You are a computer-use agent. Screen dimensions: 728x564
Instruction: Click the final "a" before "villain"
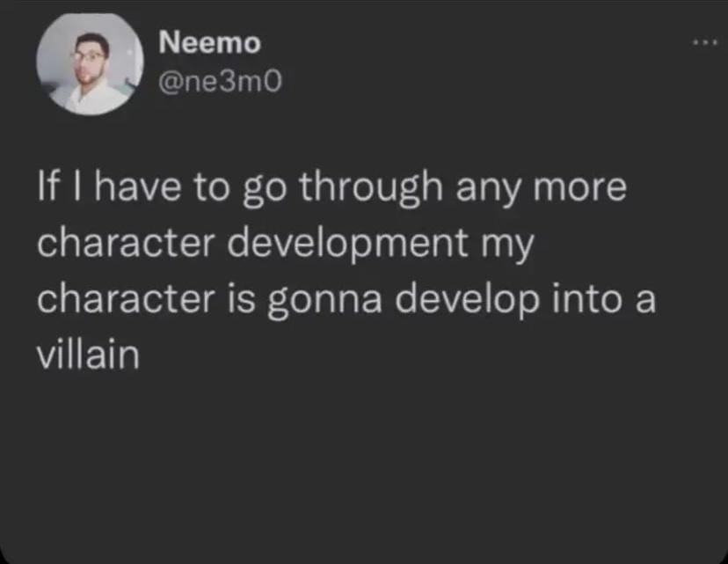click(646, 299)
